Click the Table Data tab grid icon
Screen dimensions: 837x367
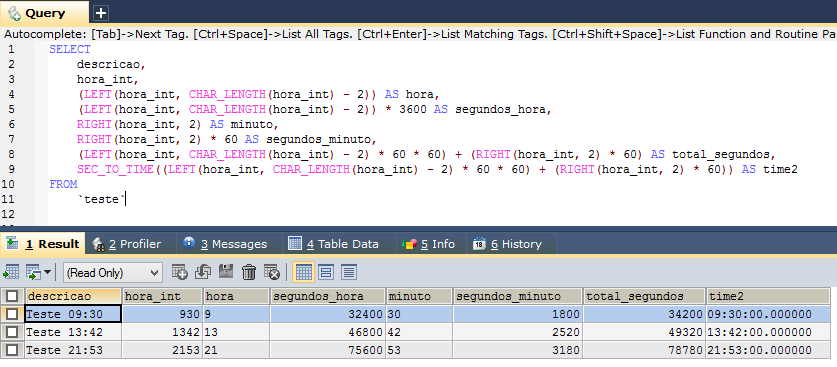pyautogui.click(x=295, y=244)
